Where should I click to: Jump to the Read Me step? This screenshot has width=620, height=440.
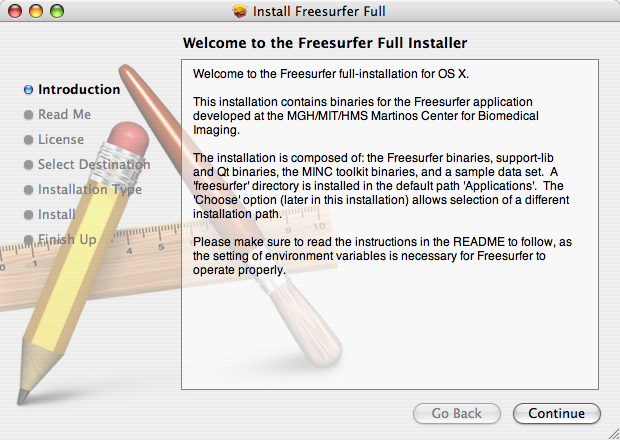[64, 114]
